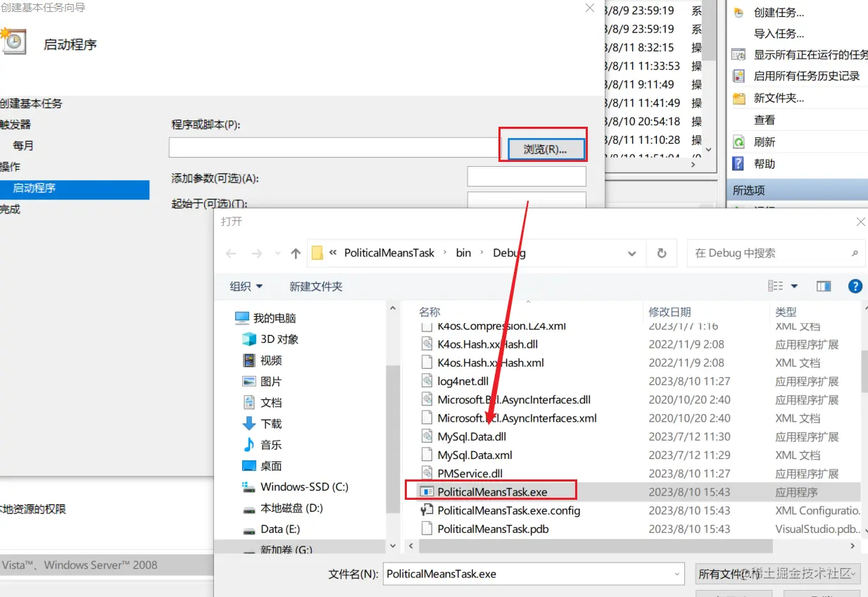Select Data (E:) drive

[279, 529]
